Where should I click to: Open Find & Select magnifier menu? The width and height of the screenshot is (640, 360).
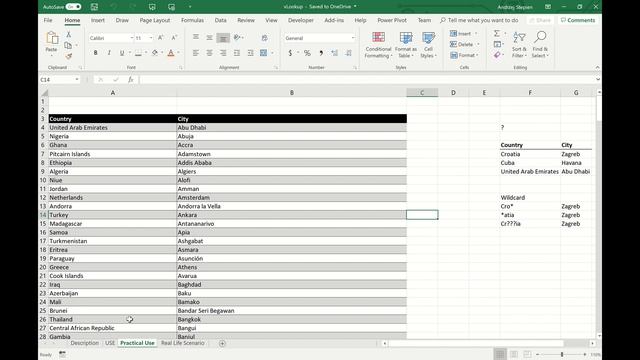pos(540,44)
